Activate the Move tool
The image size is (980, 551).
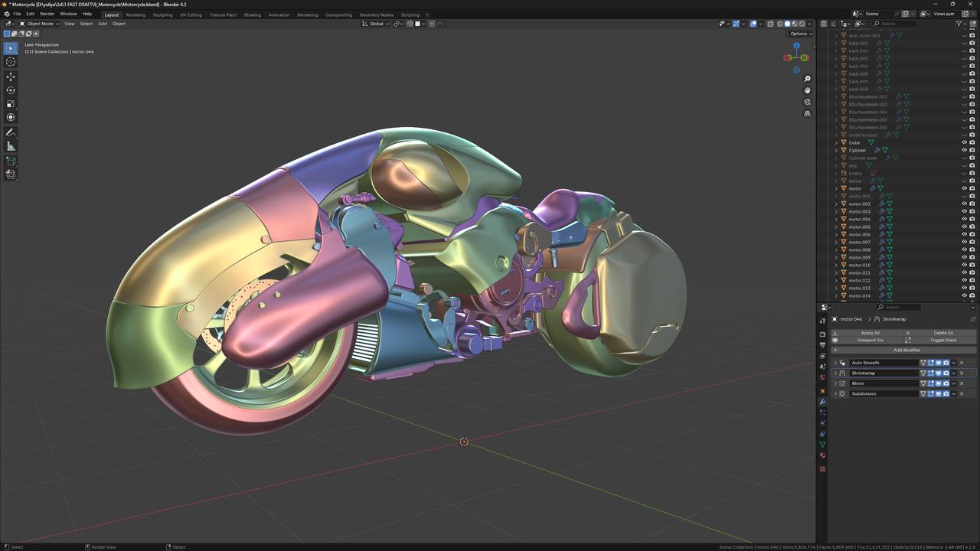point(11,77)
